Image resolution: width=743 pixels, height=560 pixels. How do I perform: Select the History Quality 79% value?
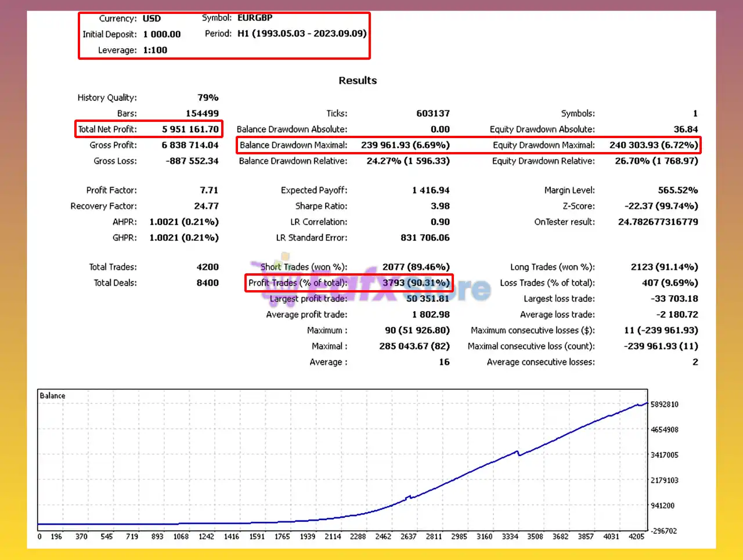coord(208,97)
